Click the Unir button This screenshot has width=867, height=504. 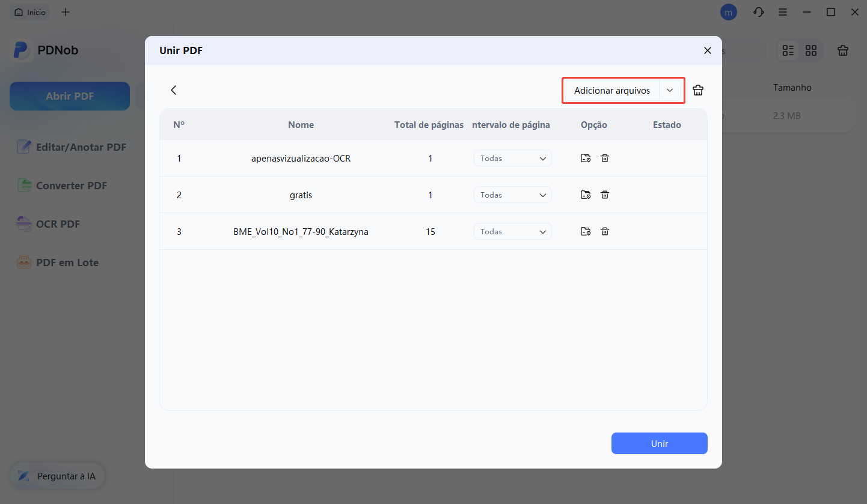(659, 443)
